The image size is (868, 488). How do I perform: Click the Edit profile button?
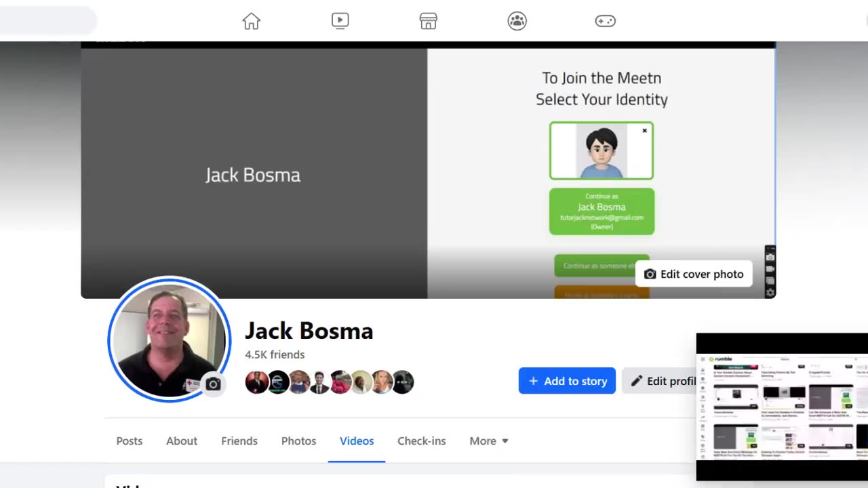[659, 381]
